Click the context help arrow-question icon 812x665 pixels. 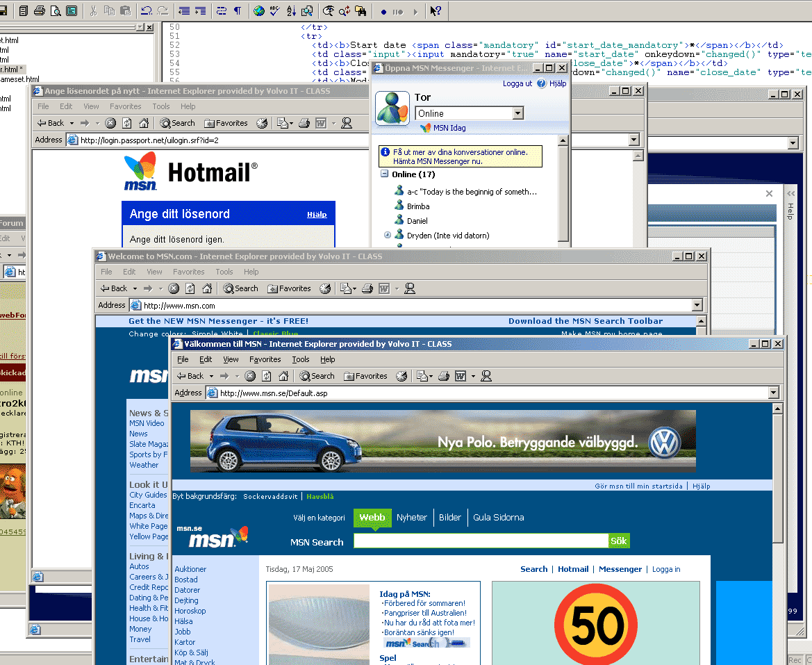coord(436,10)
